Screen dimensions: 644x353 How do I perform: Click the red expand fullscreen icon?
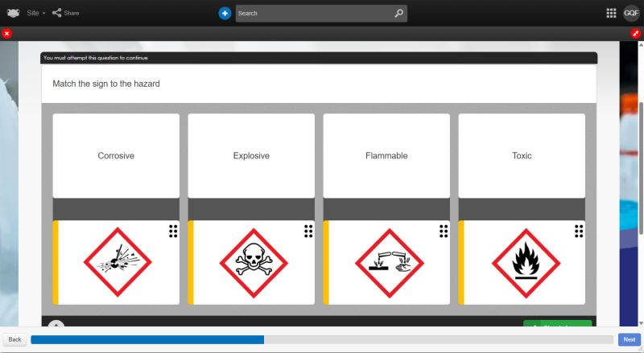click(636, 33)
